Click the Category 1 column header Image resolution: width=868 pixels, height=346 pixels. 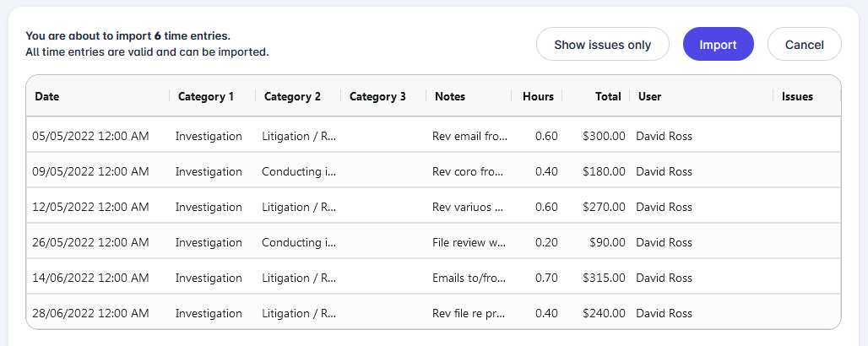click(206, 96)
